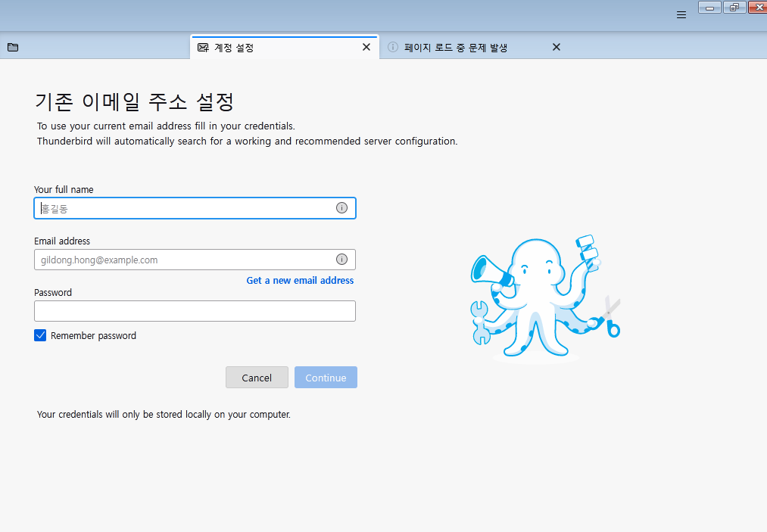Close the 페이지 로드 중 문제 발생 tab
The image size is (767, 532).
click(557, 47)
